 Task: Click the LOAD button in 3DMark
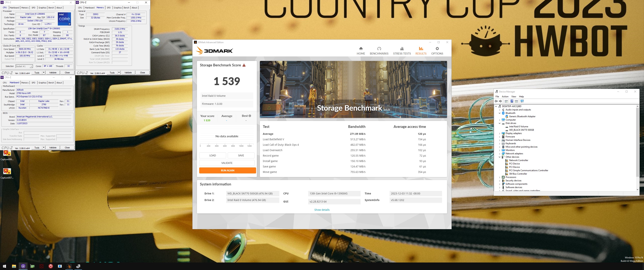click(212, 156)
